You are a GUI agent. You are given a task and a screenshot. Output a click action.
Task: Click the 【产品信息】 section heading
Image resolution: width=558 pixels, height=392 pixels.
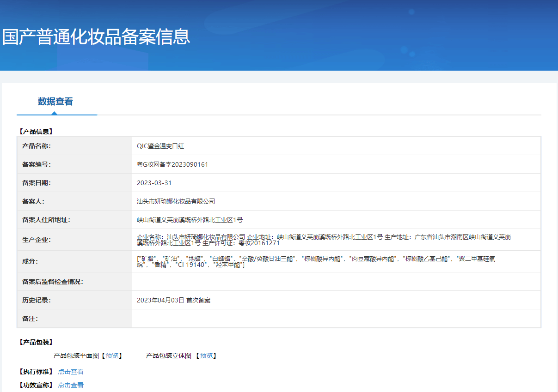[x=36, y=132]
